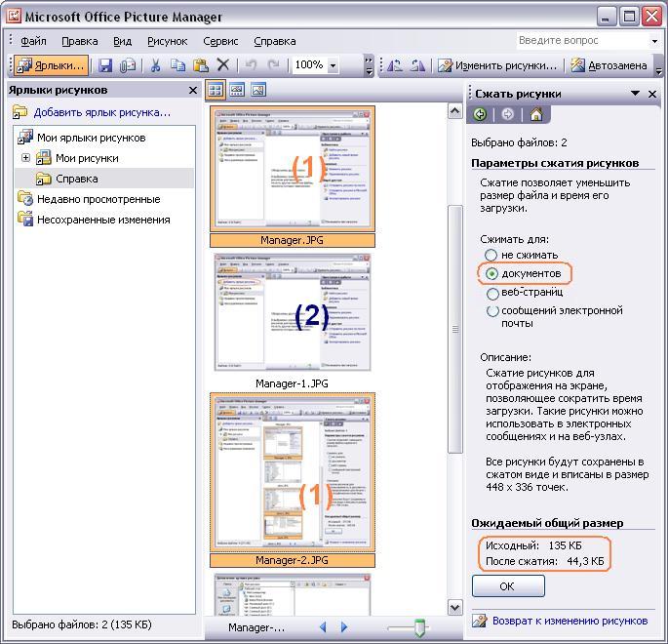Viewport: 668px width, 644px height.
Task: Click the Автозамена toolbar button
Action: (x=609, y=65)
